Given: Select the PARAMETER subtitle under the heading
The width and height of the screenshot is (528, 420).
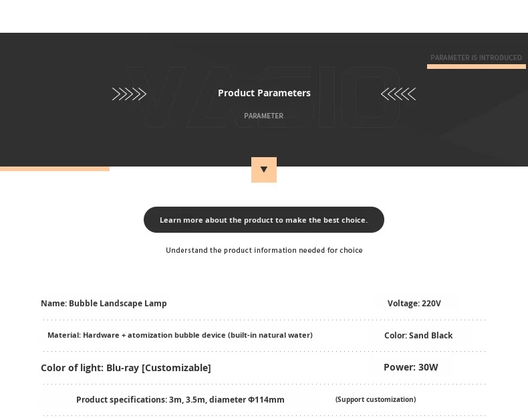Looking at the screenshot, I should [263, 116].
